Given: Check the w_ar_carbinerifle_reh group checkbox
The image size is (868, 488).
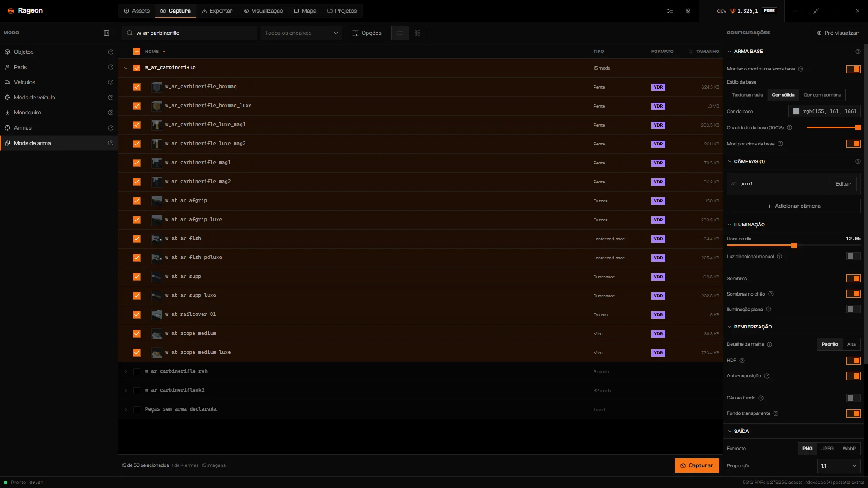Looking at the screenshot, I should pos(137,371).
